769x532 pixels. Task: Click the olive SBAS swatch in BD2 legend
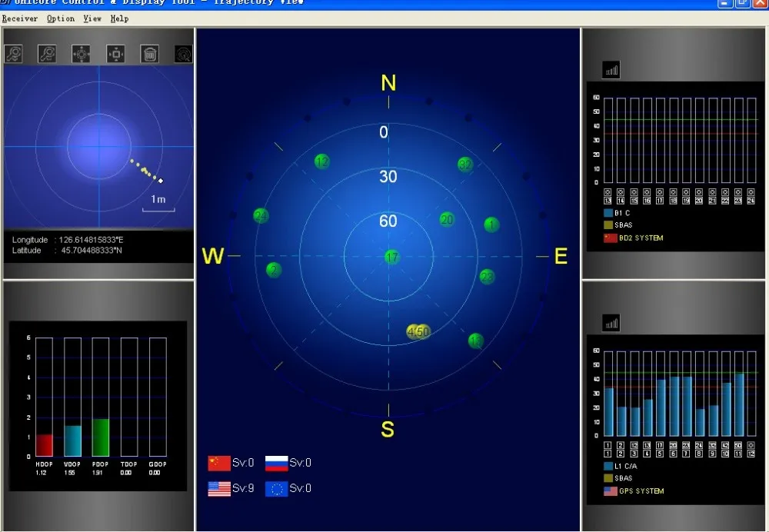608,225
